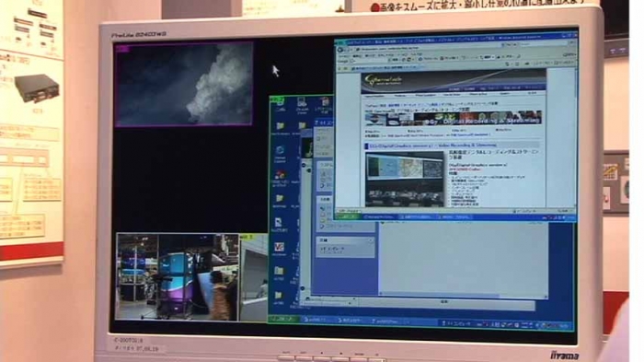Select the first taskbar window button next to Start
This screenshot has height=362, width=644.
pyautogui.click(x=316, y=320)
